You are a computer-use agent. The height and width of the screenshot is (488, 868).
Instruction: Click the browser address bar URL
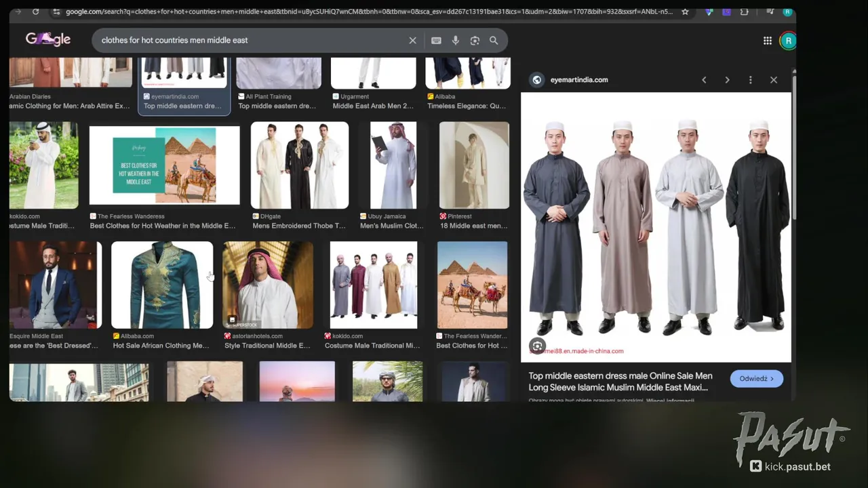pyautogui.click(x=370, y=12)
